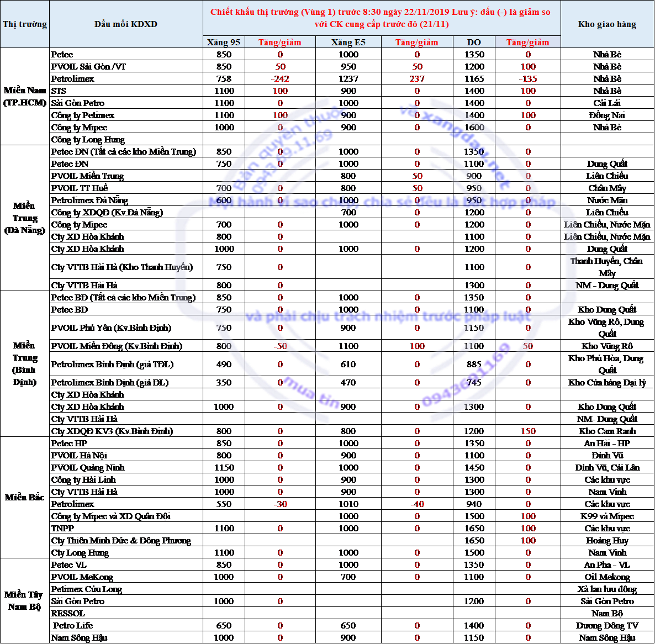
Task: Select the '150' DO change value
Action: [x=527, y=431]
